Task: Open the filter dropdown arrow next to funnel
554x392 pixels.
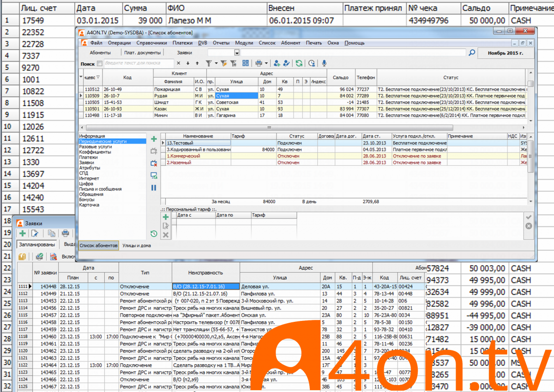Action: click(216, 63)
